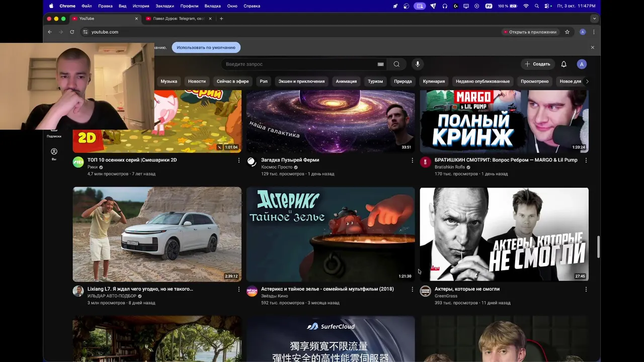Open the Вкладка menu
644x362 pixels.
click(x=213, y=6)
